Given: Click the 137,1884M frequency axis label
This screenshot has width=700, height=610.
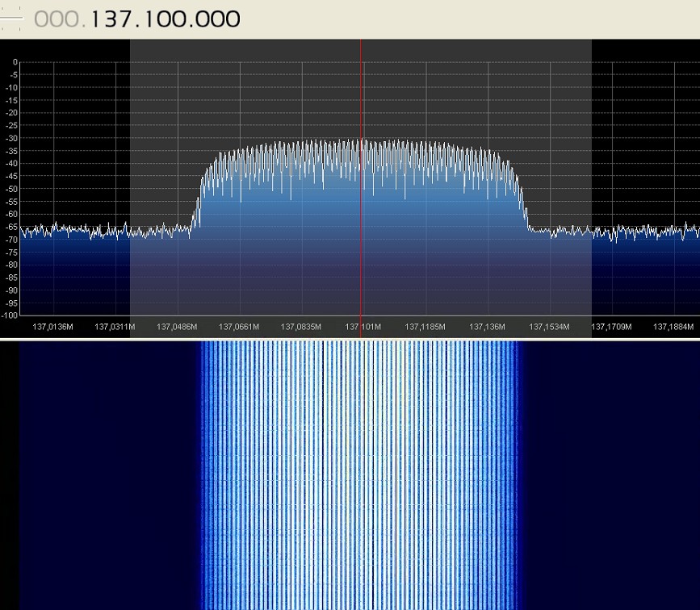Looking at the screenshot, I should tap(673, 327).
